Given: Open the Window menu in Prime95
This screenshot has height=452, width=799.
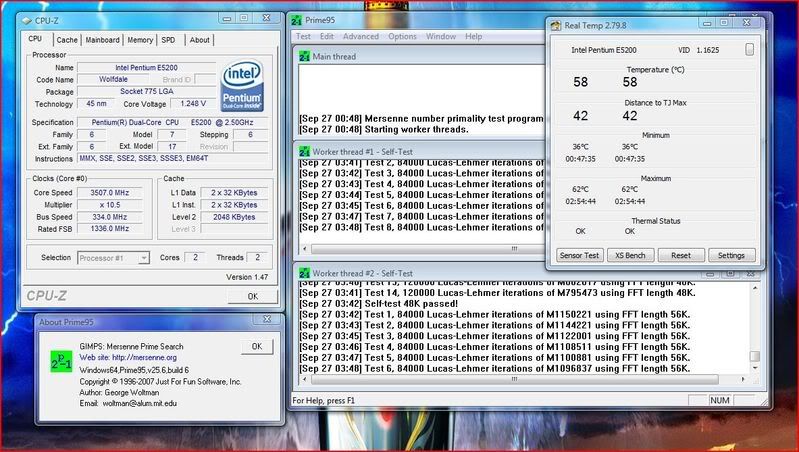Looking at the screenshot, I should point(441,36).
